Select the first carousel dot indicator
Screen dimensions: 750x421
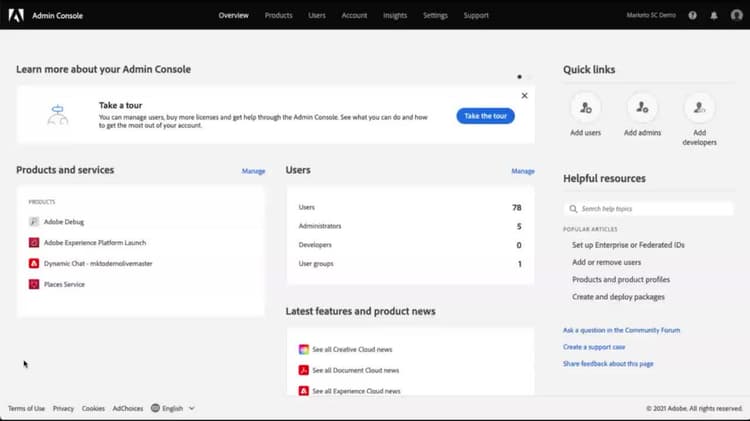(x=519, y=77)
